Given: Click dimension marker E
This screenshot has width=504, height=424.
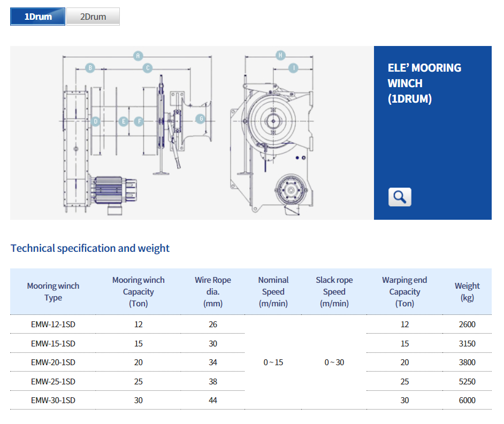Looking at the screenshot, I should click(x=124, y=121).
